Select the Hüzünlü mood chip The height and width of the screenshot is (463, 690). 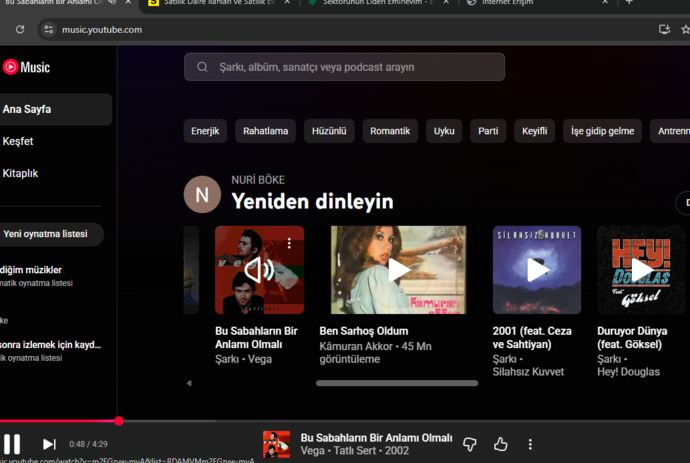[329, 131]
